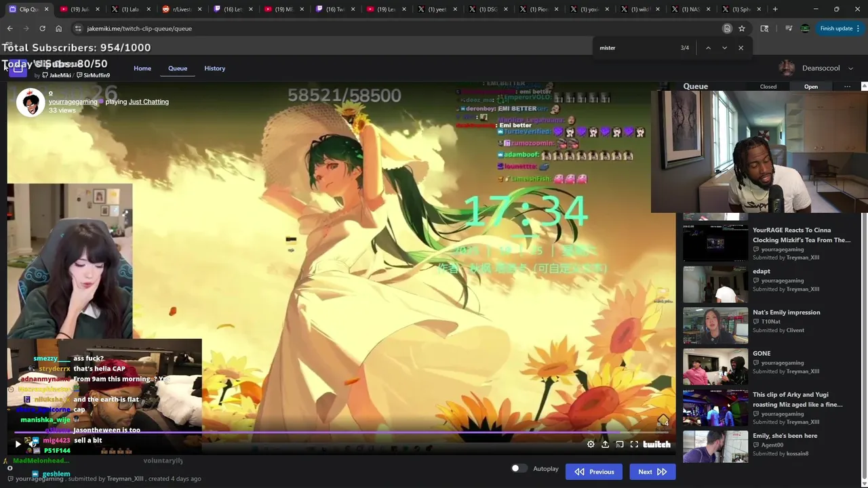Open the Home tab
This screenshot has width=868, height=488.
click(142, 68)
